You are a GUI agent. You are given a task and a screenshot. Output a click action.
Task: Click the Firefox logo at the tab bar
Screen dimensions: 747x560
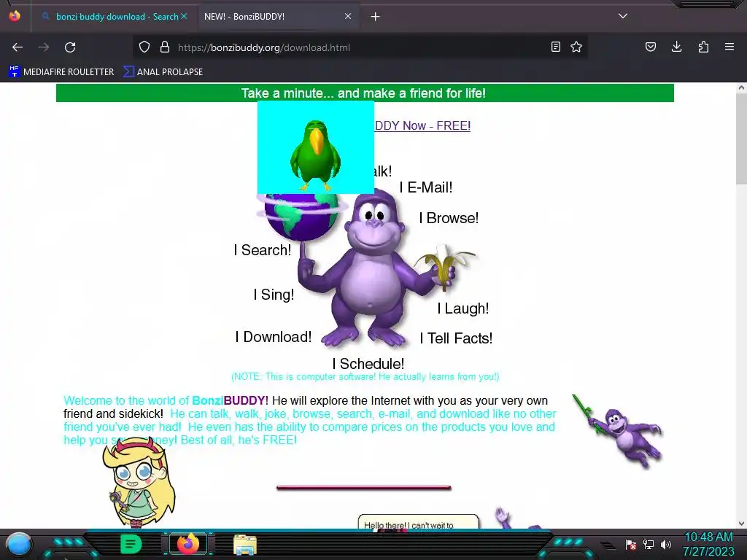click(x=15, y=16)
